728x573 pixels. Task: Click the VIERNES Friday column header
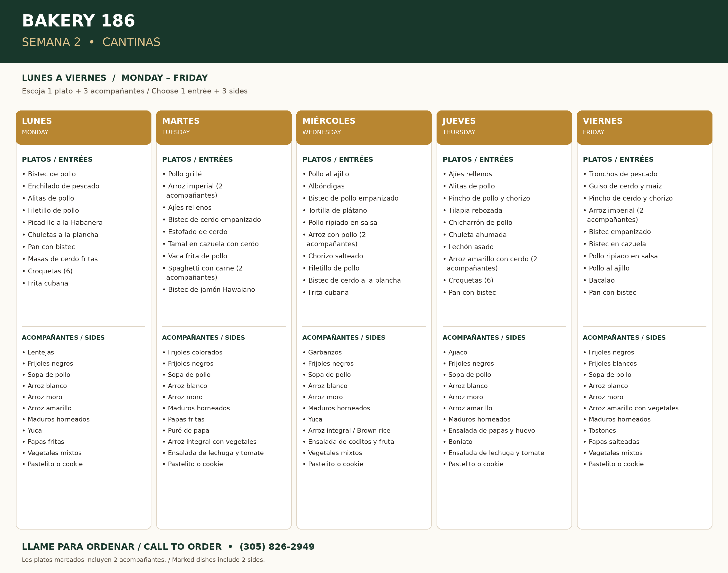[644, 127]
